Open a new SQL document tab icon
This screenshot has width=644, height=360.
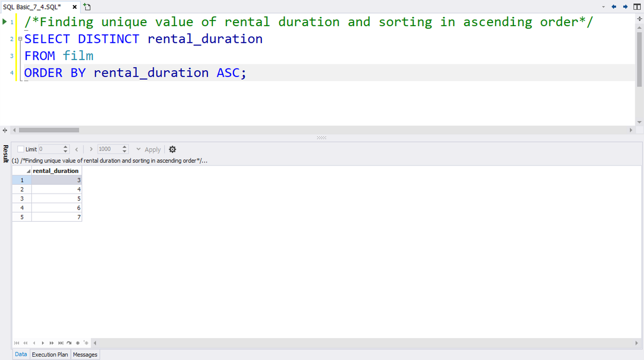point(86,7)
